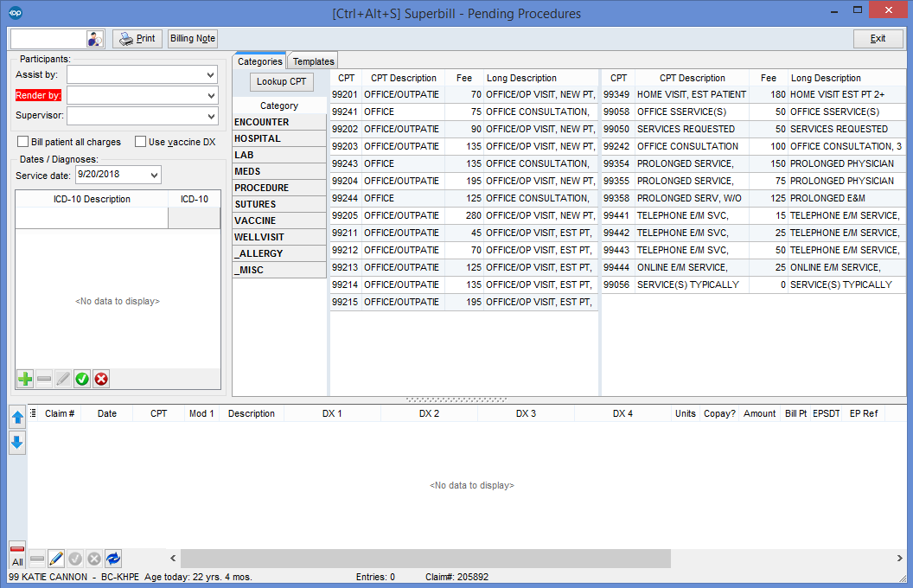Select the SUTURES category
The height and width of the screenshot is (588, 913).
pos(279,204)
